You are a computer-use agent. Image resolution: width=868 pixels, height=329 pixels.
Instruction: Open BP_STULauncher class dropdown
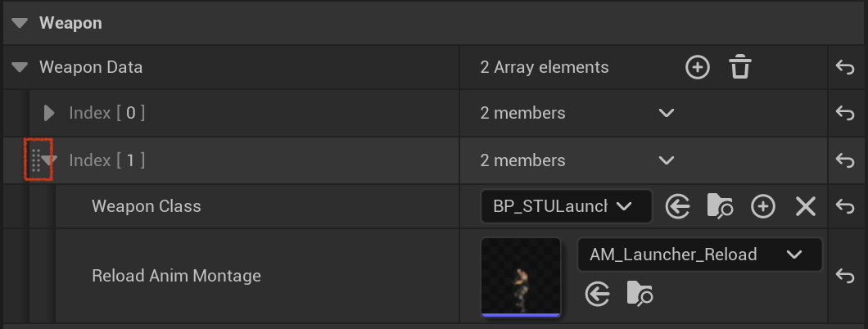pyautogui.click(x=567, y=207)
